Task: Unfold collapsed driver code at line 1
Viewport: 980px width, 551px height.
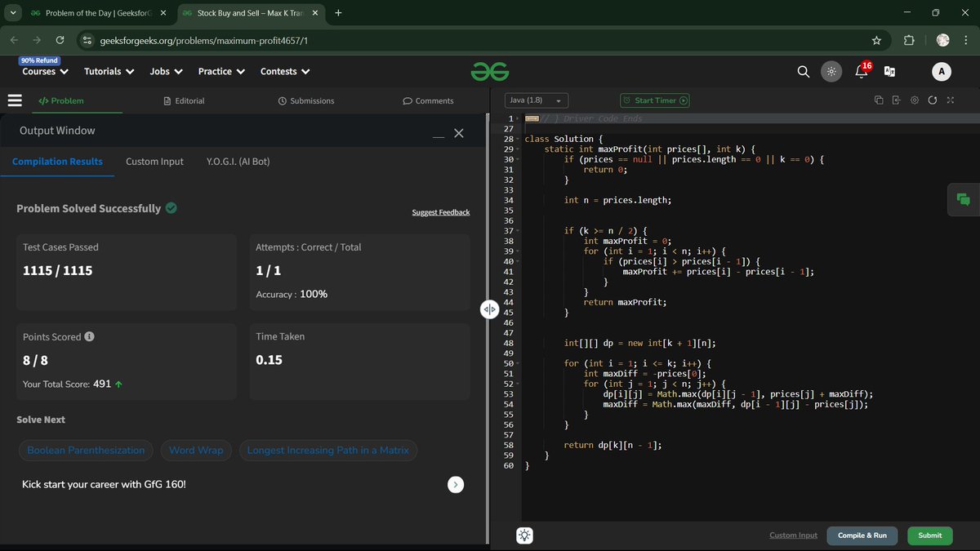Action: 517,118
